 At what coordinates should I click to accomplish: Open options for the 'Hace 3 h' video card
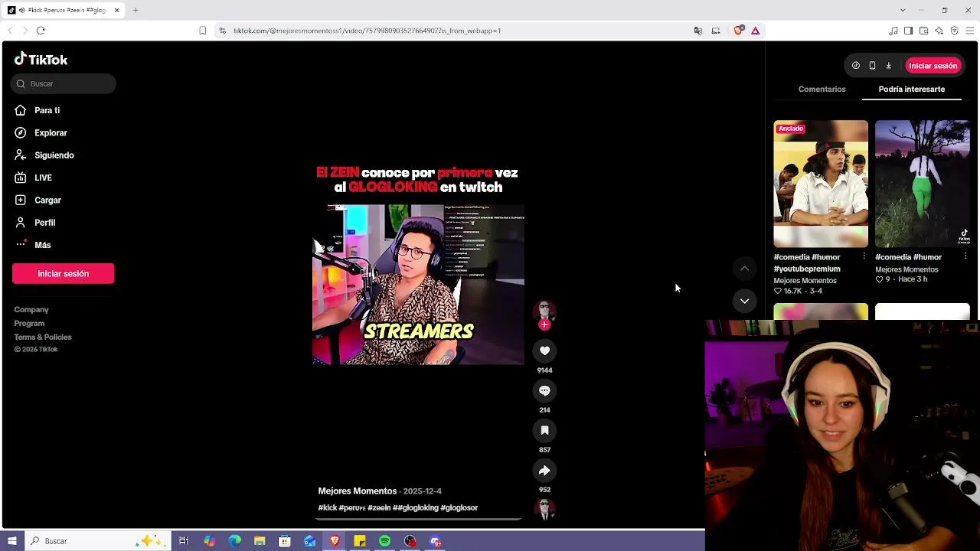click(965, 256)
